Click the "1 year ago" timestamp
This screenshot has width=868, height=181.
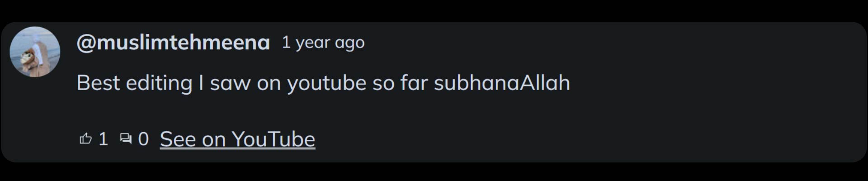(323, 43)
